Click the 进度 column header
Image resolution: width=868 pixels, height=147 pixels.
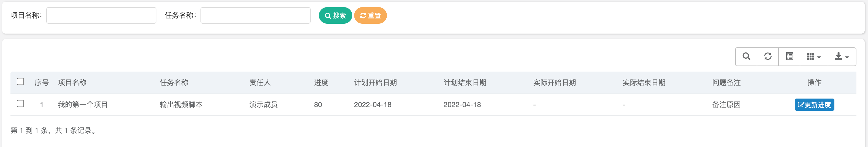(x=321, y=83)
